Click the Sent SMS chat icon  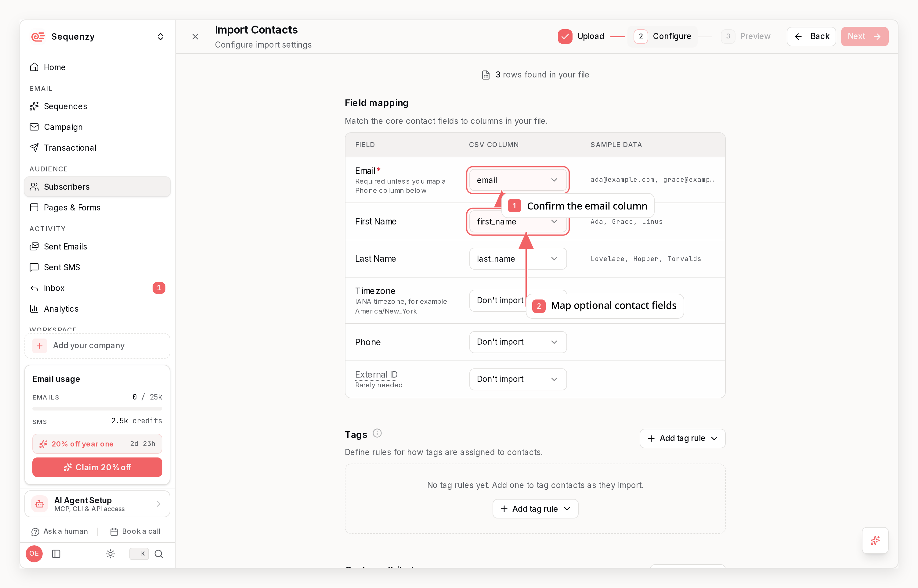pos(34,267)
